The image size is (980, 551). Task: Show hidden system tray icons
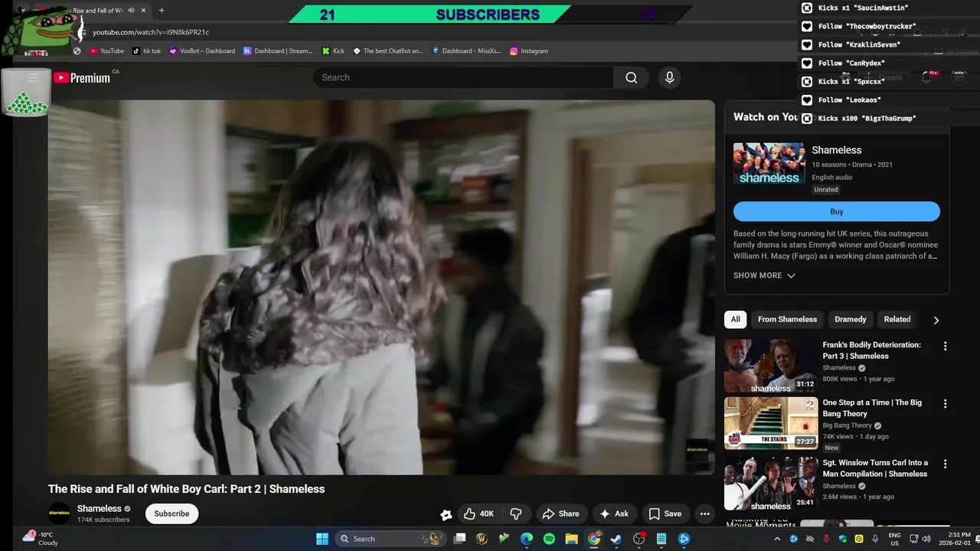(777, 539)
